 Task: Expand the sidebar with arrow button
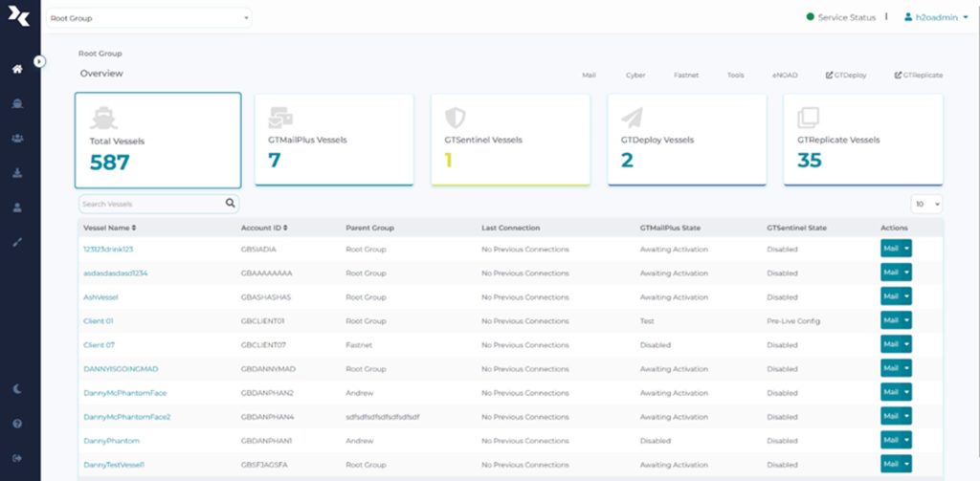click(x=39, y=61)
